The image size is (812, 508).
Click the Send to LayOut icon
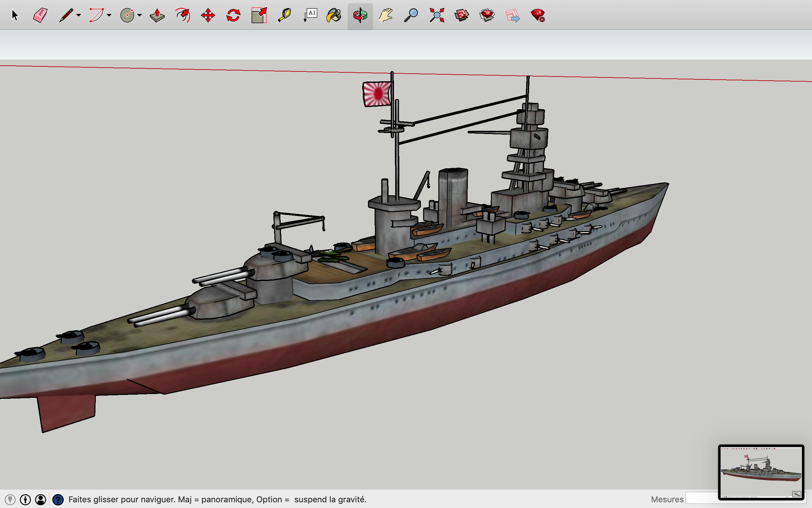coord(512,15)
